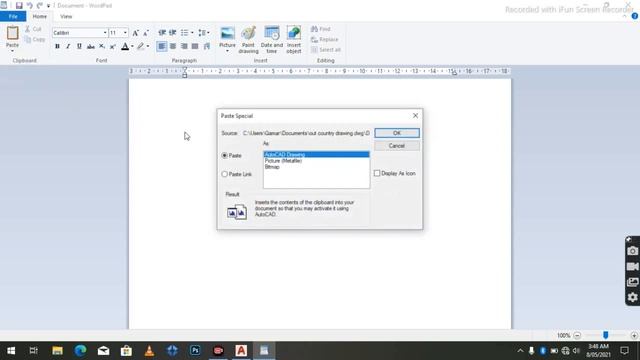Click the Picture insert icon

227,33
